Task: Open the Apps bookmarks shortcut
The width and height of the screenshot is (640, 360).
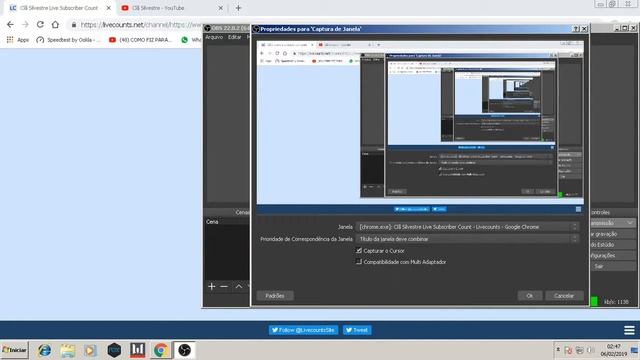Action: point(18,40)
